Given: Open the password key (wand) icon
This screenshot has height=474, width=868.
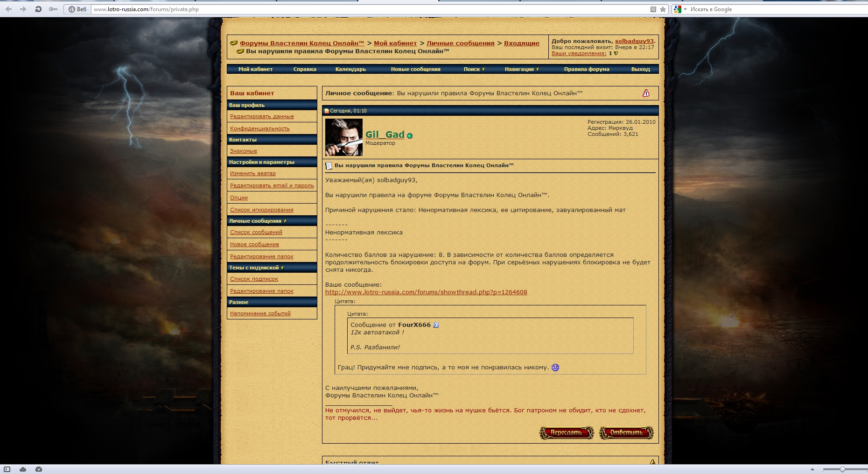Looking at the screenshot, I should tap(53, 9).
